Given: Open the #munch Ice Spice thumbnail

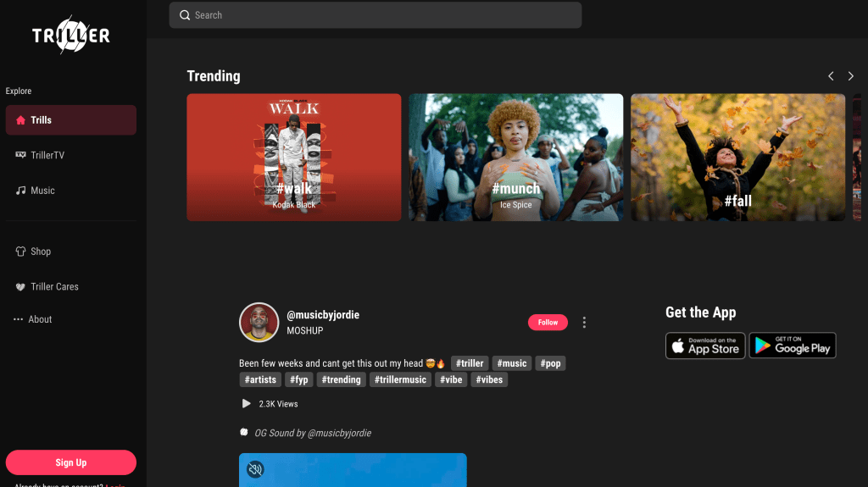Looking at the screenshot, I should (x=515, y=158).
